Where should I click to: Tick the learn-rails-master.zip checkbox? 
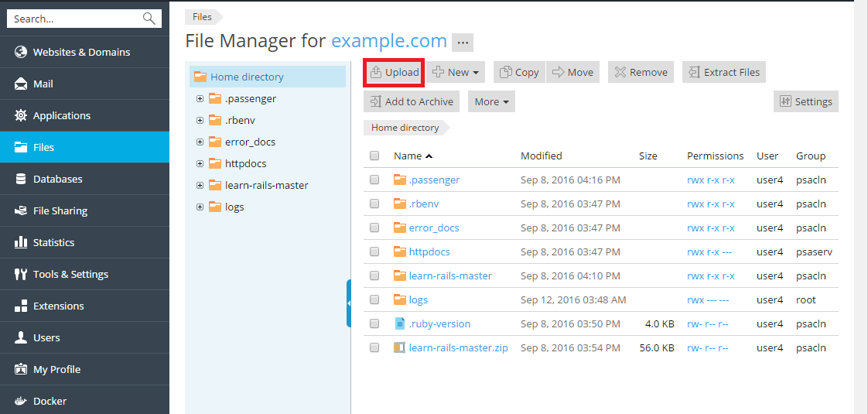click(x=374, y=348)
